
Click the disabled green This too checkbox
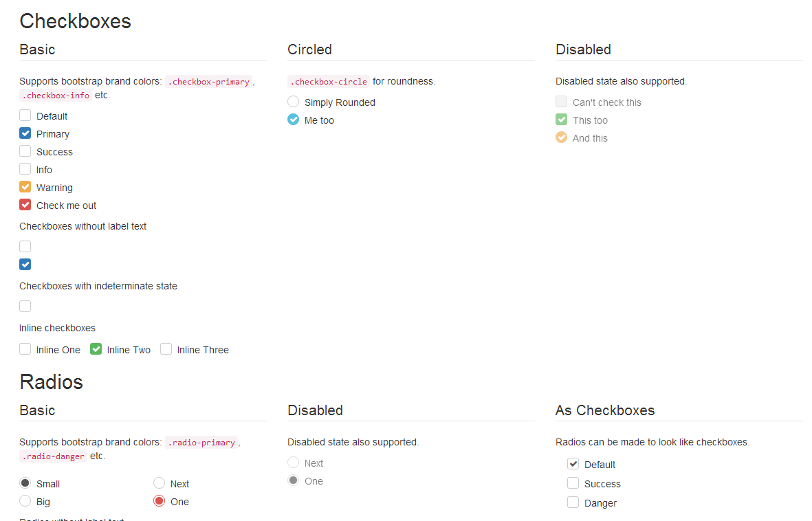pyautogui.click(x=561, y=120)
